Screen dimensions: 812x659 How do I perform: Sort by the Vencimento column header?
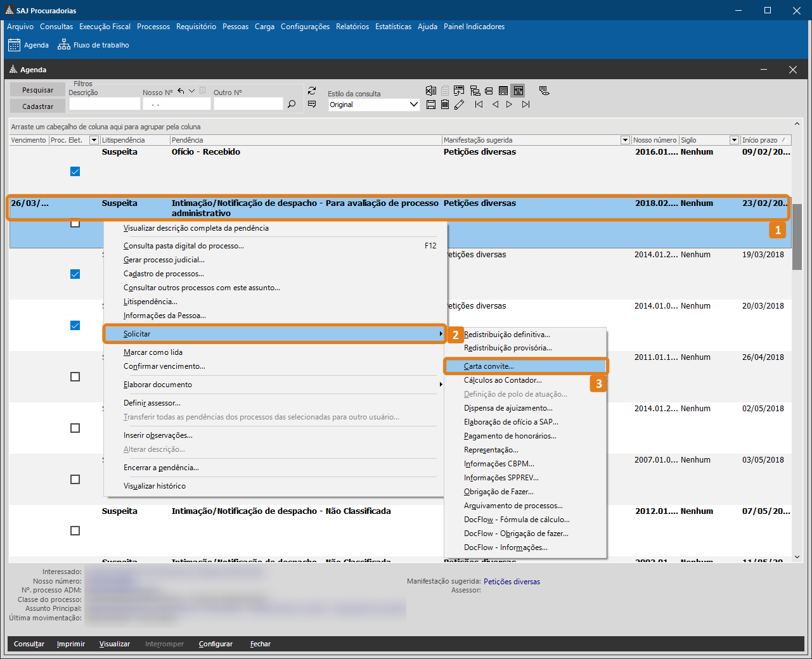[x=29, y=140]
